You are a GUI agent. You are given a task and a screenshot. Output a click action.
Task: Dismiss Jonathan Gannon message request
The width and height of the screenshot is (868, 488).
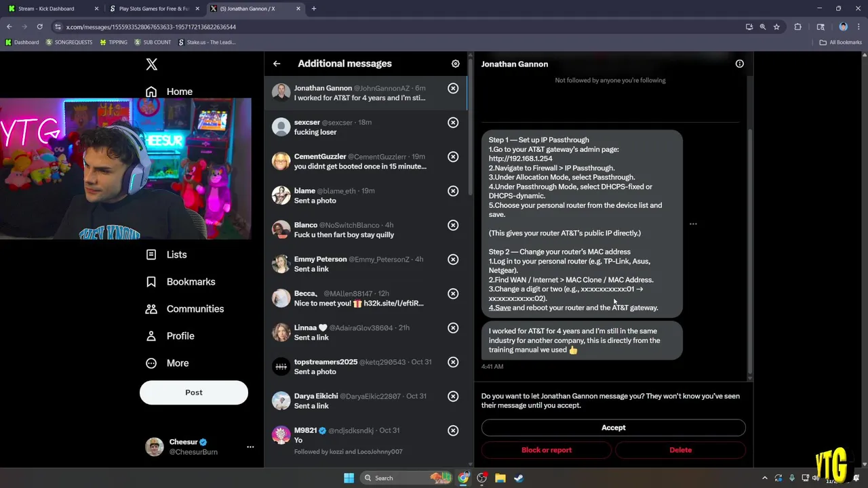click(453, 88)
